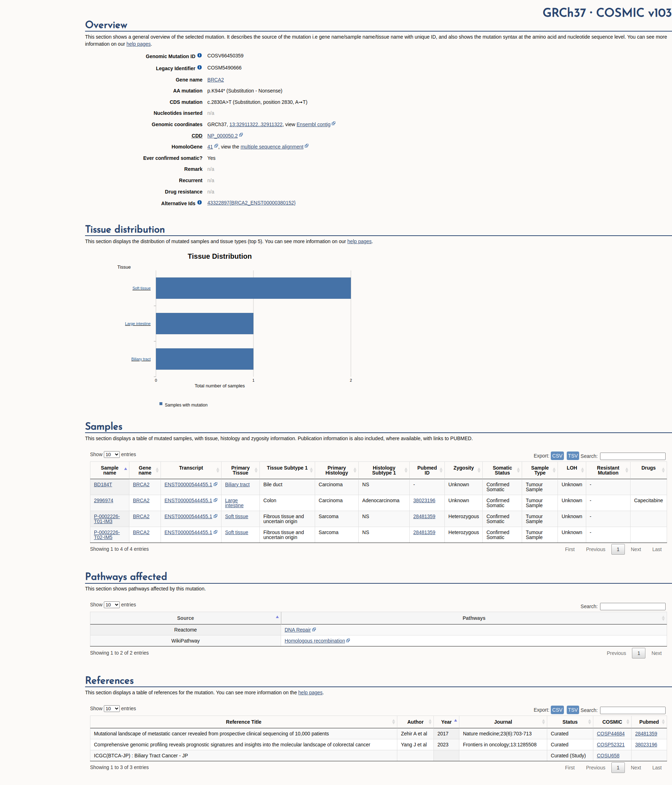Toggle Samples with mutation legend entry
This screenshot has width=672, height=785.
[x=184, y=405]
